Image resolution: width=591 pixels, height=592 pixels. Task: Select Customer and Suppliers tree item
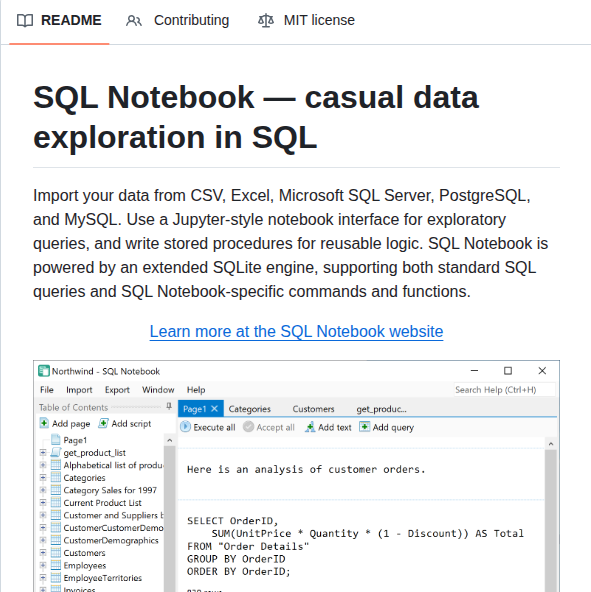113,515
